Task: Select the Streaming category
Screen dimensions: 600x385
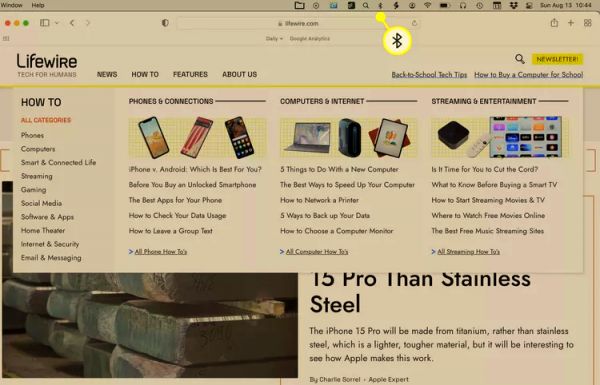Action: pos(37,176)
